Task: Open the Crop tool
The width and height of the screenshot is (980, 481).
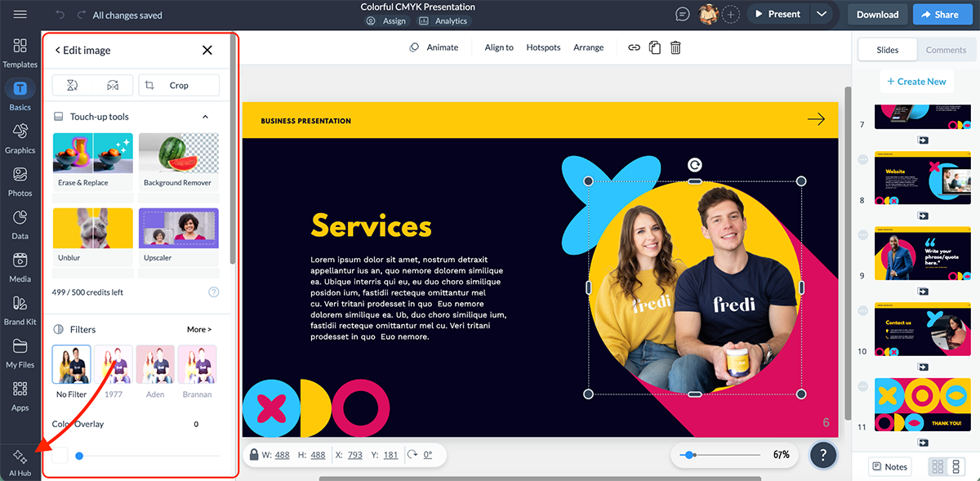Action: [178, 85]
